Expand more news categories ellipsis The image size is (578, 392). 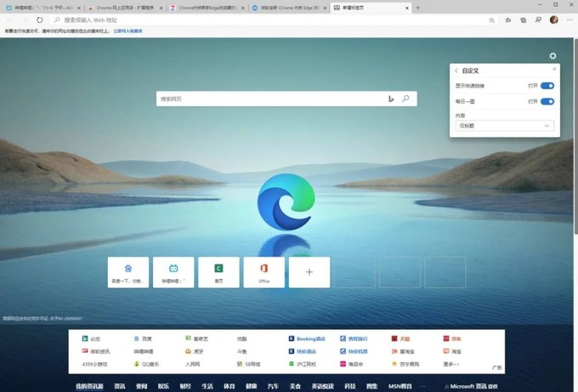coord(422,386)
